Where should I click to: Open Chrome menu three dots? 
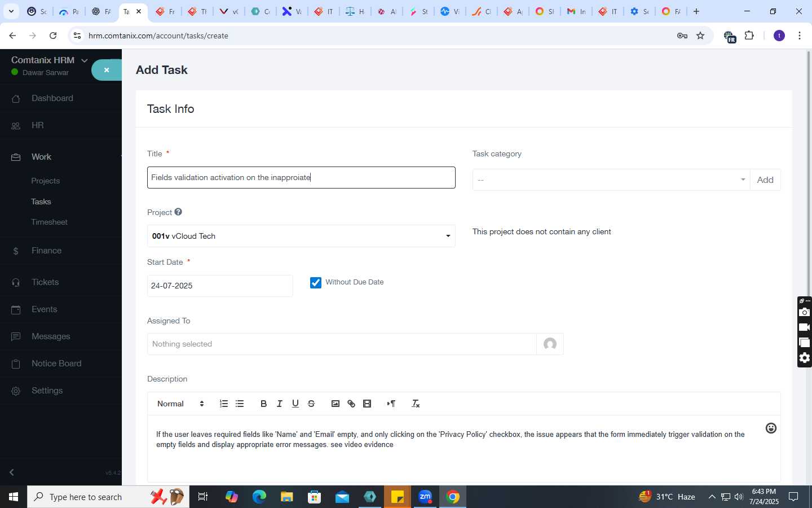click(x=800, y=36)
